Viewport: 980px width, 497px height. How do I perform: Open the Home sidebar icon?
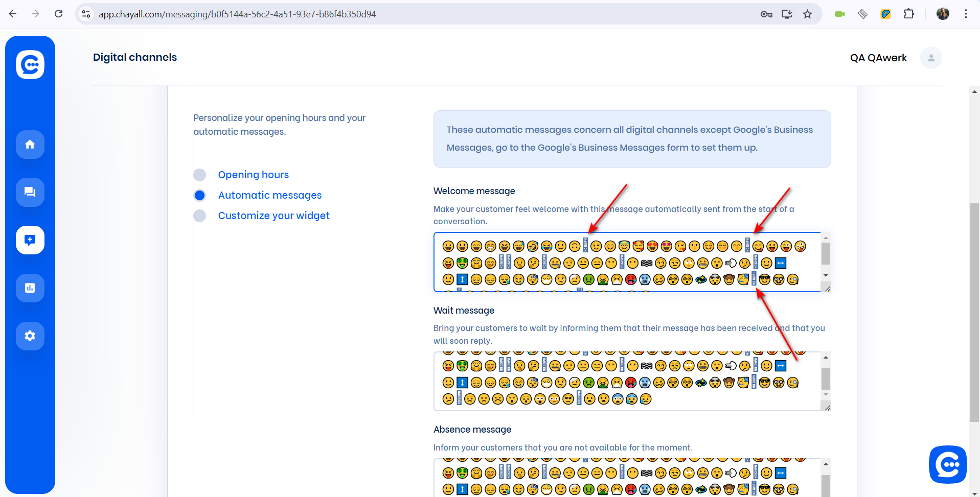[30, 145]
